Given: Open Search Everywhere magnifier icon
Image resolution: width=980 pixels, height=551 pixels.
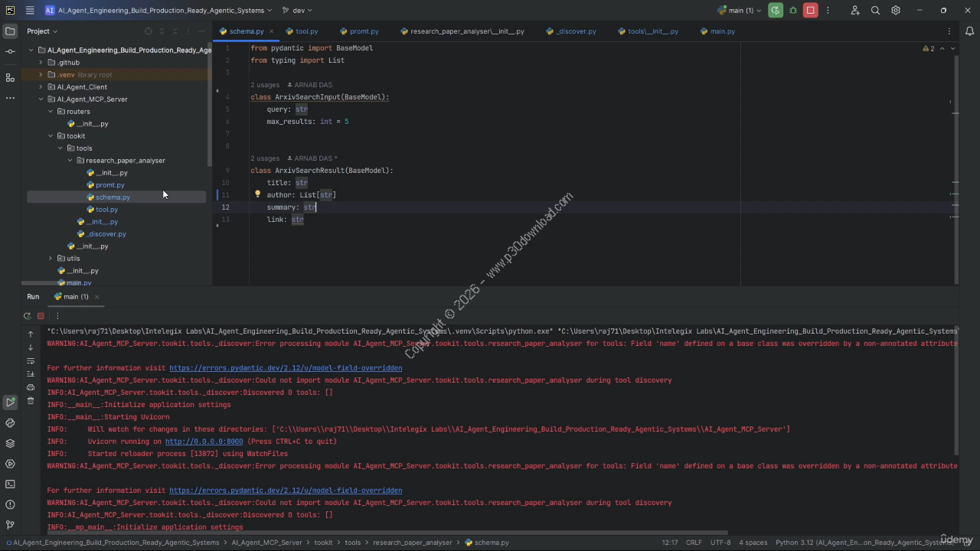Looking at the screenshot, I should coord(875,11).
